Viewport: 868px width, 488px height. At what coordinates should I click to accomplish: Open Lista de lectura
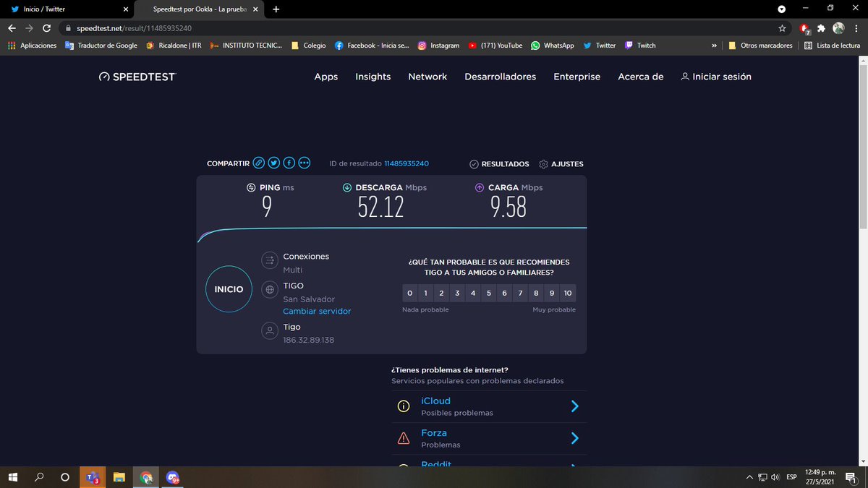833,45
